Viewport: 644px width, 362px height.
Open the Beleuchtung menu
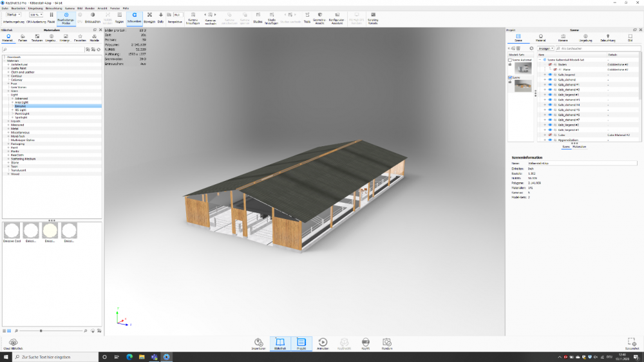point(53,8)
